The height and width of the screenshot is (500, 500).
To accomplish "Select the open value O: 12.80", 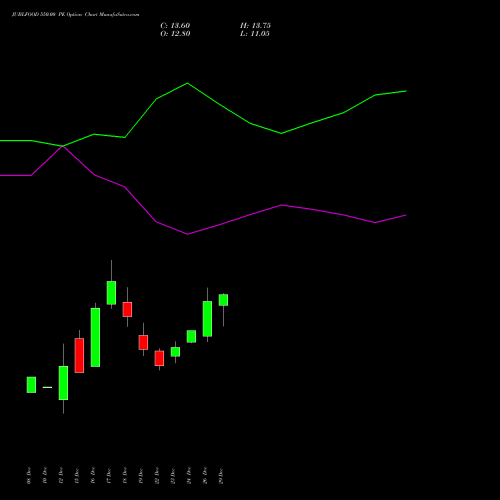I will tap(175, 34).
